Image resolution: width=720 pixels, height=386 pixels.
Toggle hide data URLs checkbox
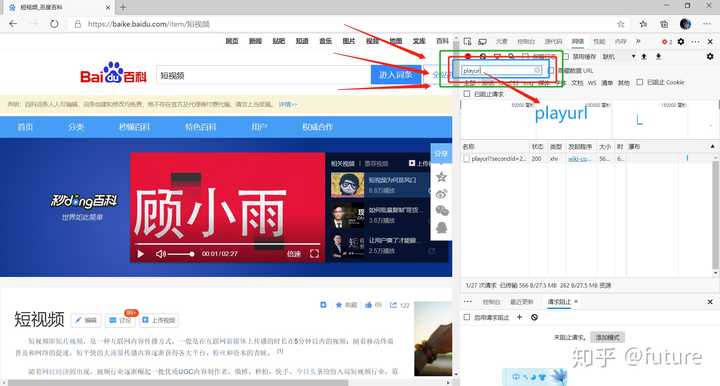click(551, 70)
